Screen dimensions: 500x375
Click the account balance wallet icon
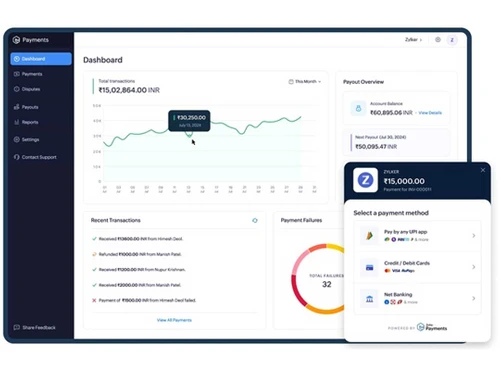[358, 108]
